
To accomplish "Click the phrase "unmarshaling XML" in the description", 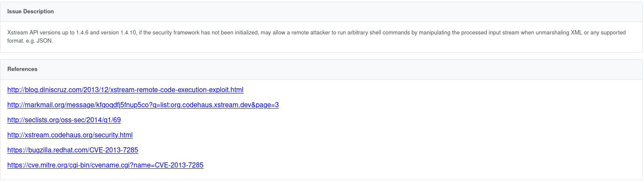I will 559,33.
